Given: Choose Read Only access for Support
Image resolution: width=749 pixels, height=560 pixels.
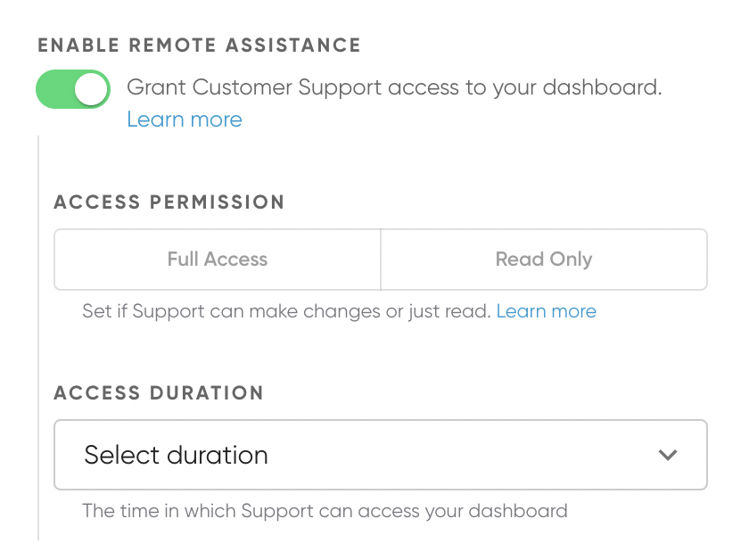Looking at the screenshot, I should [x=544, y=259].
